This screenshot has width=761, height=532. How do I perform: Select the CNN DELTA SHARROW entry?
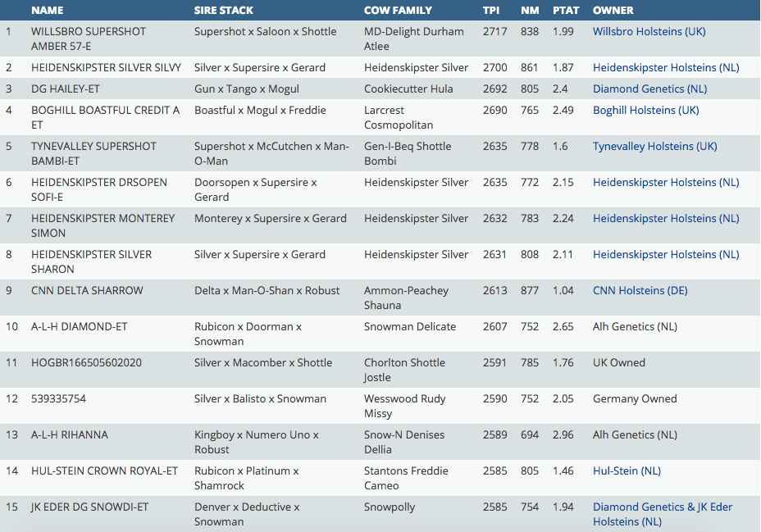(x=87, y=290)
